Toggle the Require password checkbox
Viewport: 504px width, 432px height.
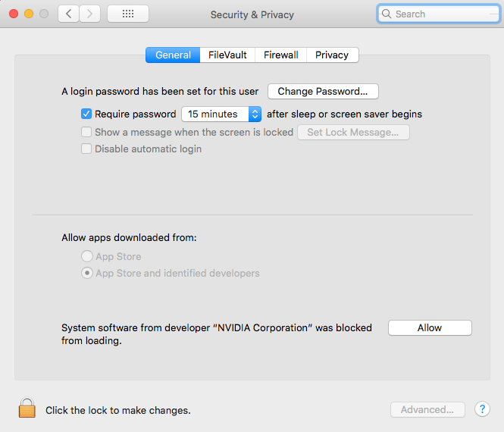click(86, 114)
